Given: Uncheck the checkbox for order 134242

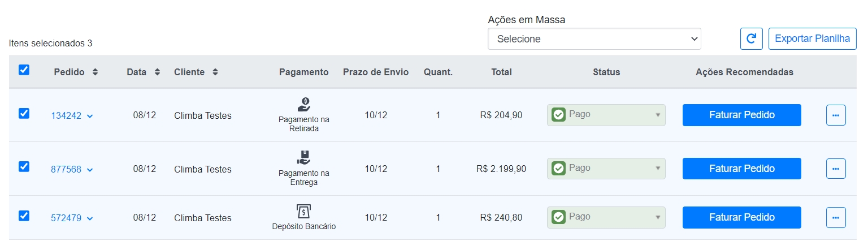Looking at the screenshot, I should (24, 113).
